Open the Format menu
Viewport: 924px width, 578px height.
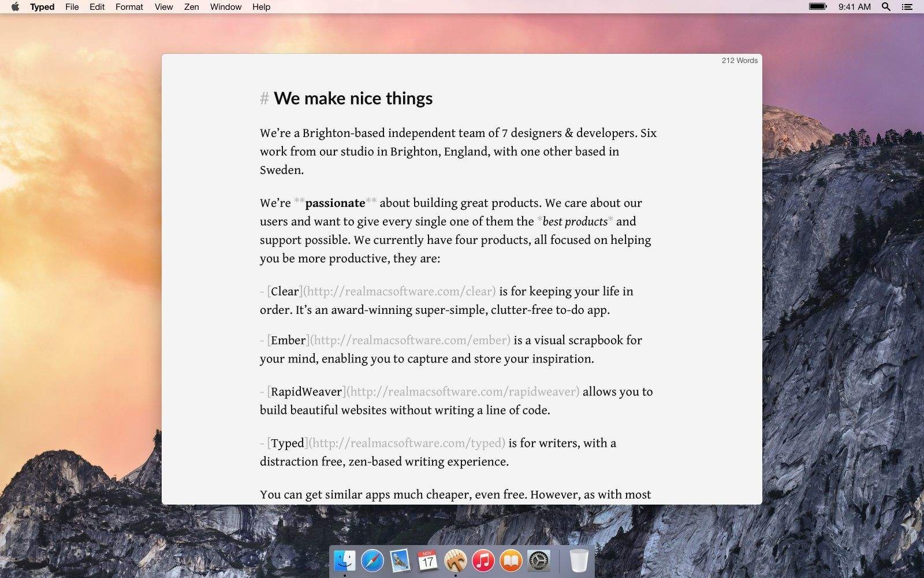[129, 7]
